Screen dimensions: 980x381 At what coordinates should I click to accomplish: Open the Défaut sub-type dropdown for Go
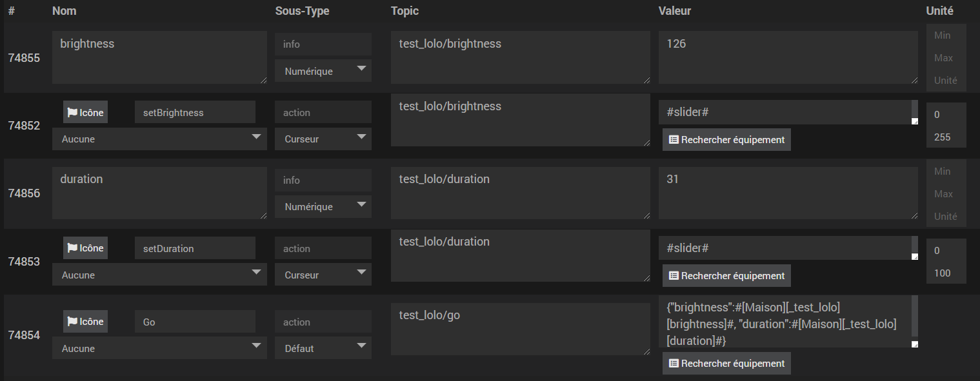(323, 348)
